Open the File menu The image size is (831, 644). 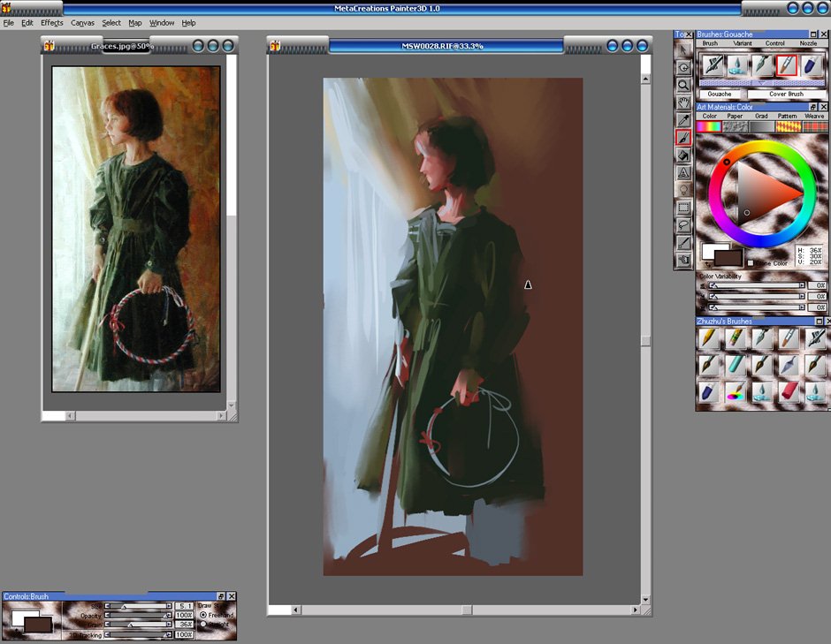9,23
